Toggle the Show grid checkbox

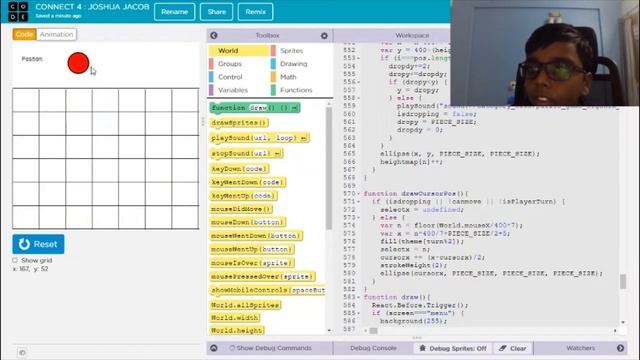coord(15,260)
